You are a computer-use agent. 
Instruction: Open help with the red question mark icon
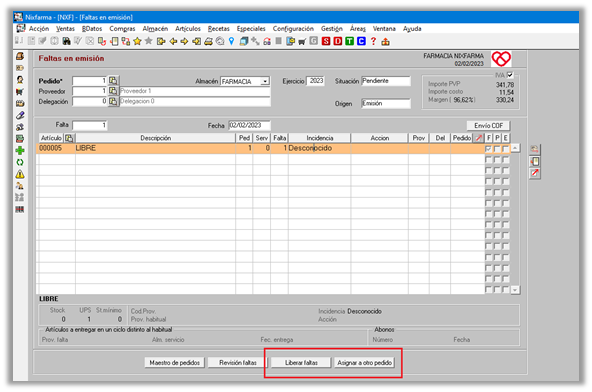(373, 41)
